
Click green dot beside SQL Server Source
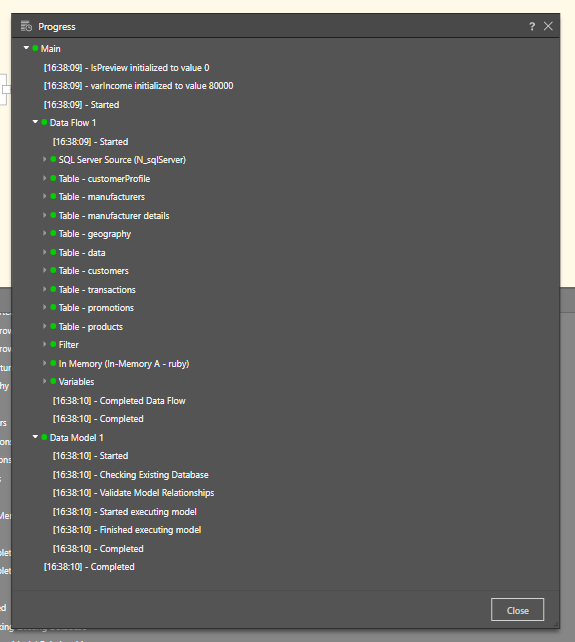point(53,159)
